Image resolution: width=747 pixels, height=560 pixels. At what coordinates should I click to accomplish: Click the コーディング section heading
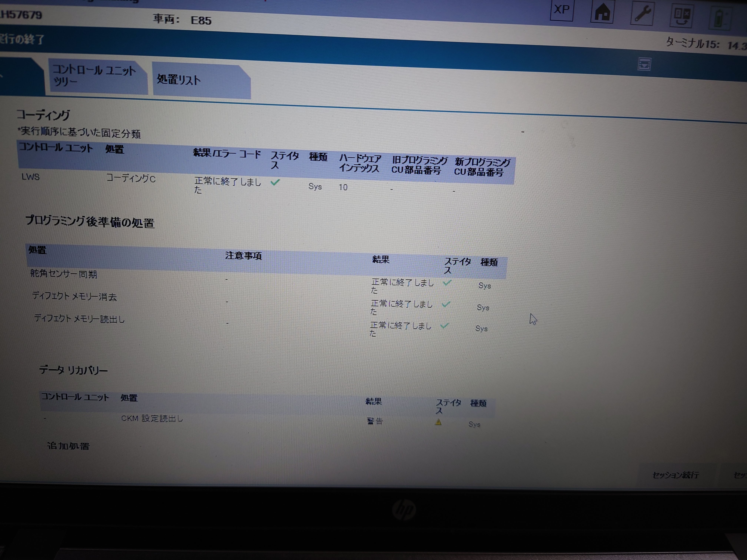coord(43,115)
